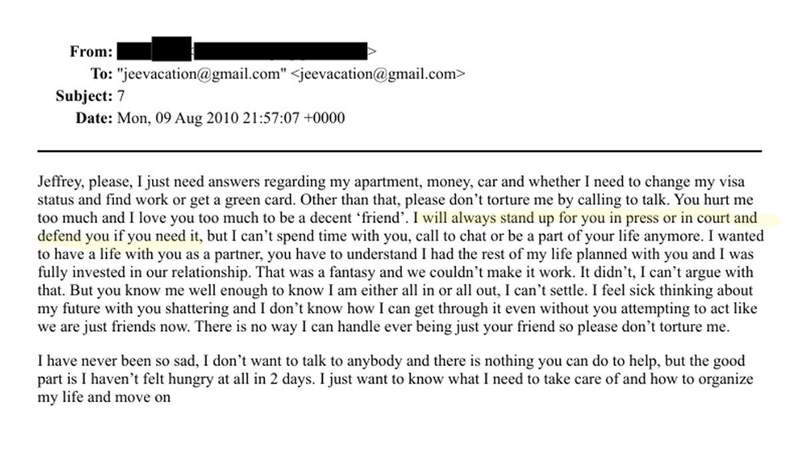Click the closing words "my life and move on"
The width and height of the screenshot is (800, 450).
pos(104,397)
